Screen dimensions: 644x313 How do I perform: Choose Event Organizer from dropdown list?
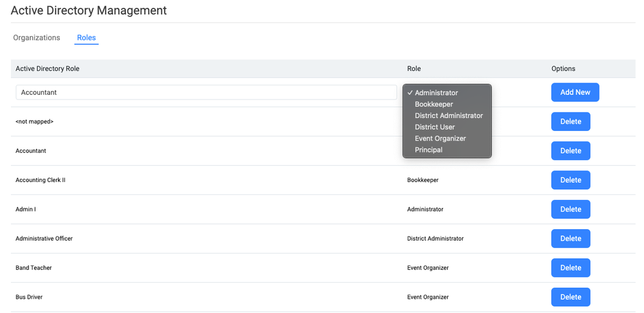tap(440, 138)
